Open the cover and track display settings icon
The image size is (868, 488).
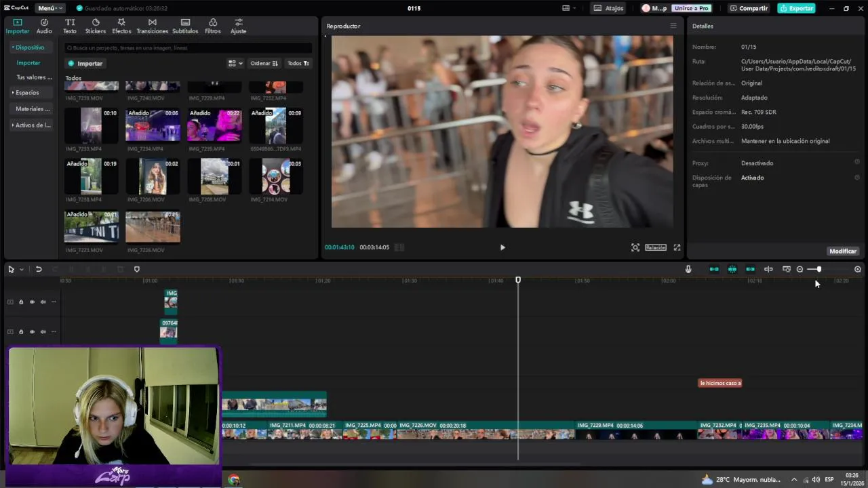787,269
